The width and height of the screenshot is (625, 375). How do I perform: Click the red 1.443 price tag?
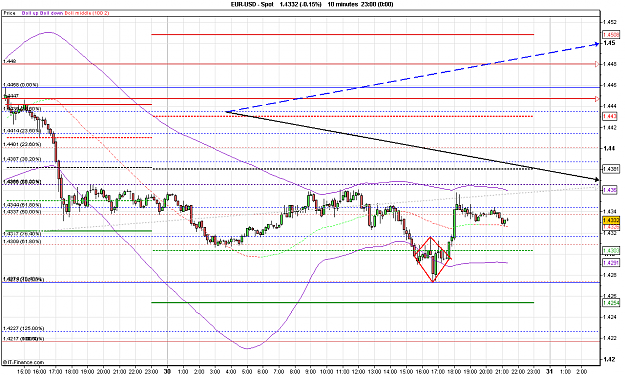click(610, 116)
